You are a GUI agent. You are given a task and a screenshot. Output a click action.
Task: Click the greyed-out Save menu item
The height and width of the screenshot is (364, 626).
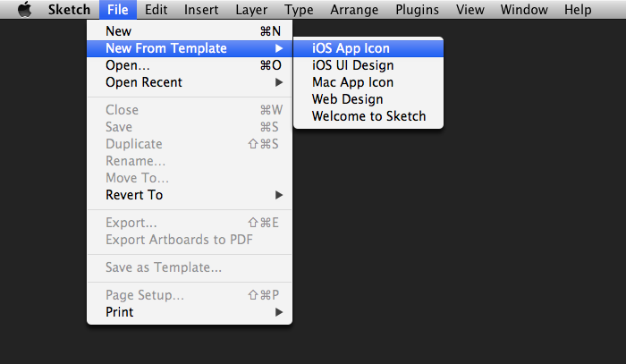[x=190, y=127]
